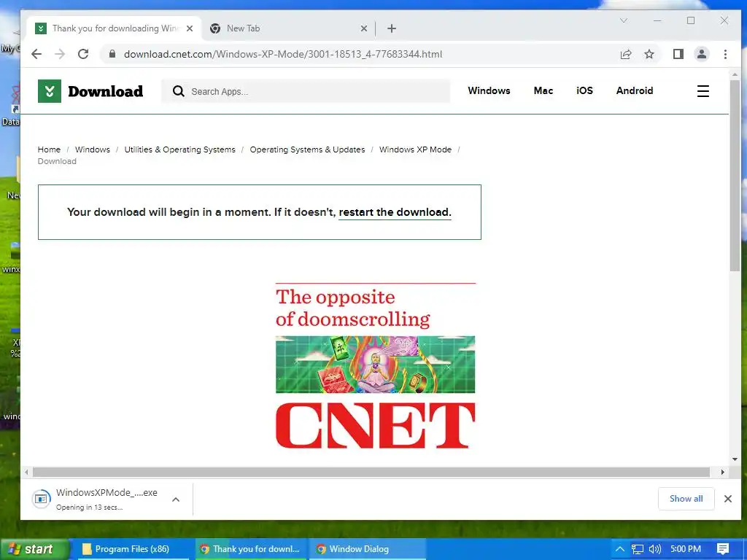Reload the page with the refresh icon
Screen dimensions: 747x560
[x=83, y=54]
